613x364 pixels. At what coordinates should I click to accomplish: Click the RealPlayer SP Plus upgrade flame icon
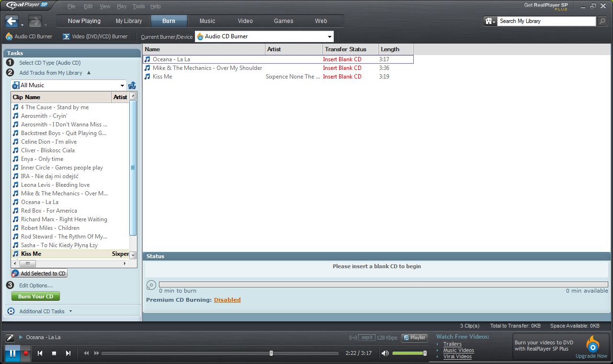tap(593, 344)
